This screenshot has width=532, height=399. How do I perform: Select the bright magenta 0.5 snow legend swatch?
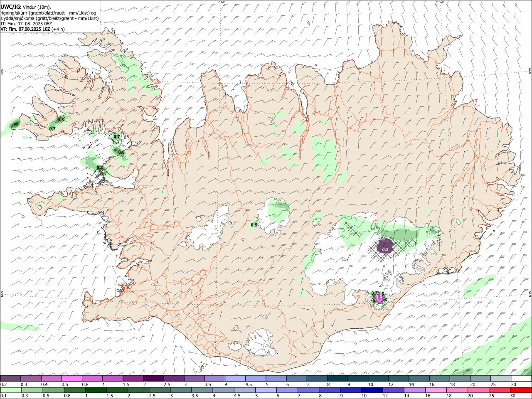(71, 378)
